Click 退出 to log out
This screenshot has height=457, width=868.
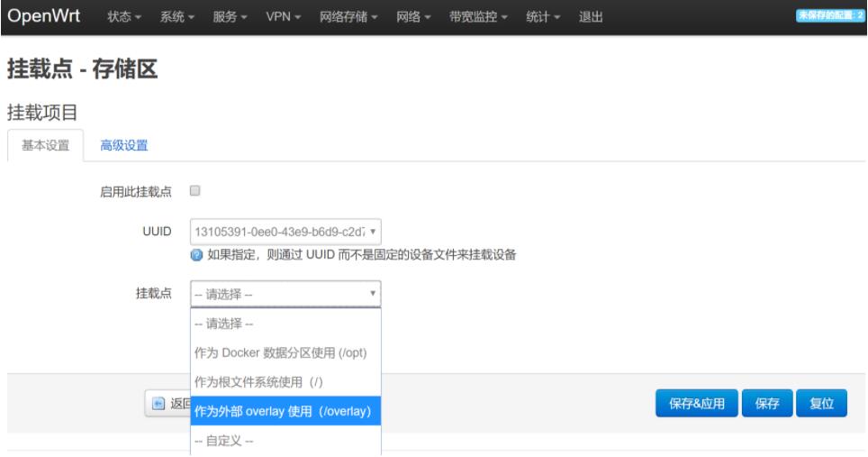click(591, 19)
